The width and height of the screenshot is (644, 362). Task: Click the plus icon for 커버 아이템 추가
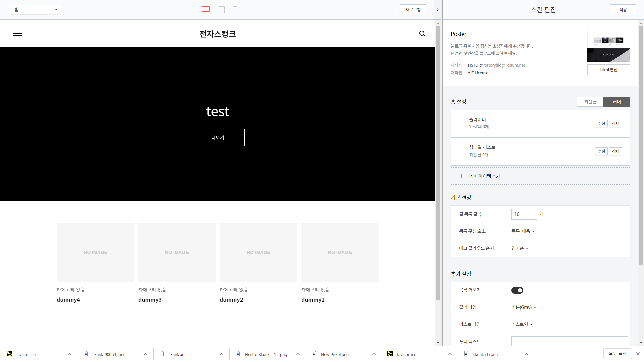pyautogui.click(x=461, y=176)
